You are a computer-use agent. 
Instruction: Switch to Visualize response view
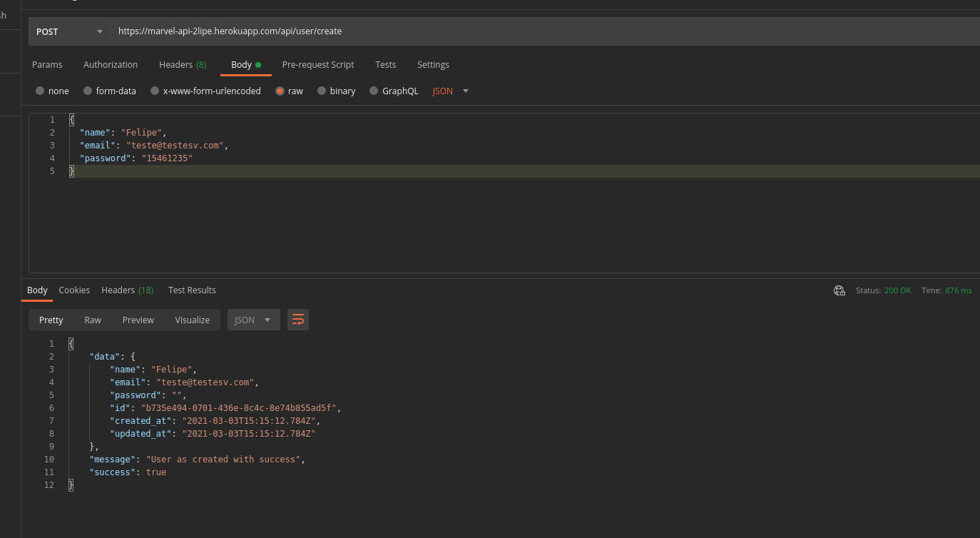[x=193, y=320]
